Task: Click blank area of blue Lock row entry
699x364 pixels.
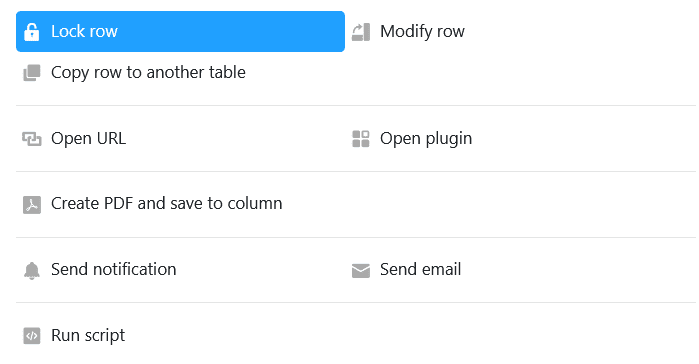Action: coord(232,32)
